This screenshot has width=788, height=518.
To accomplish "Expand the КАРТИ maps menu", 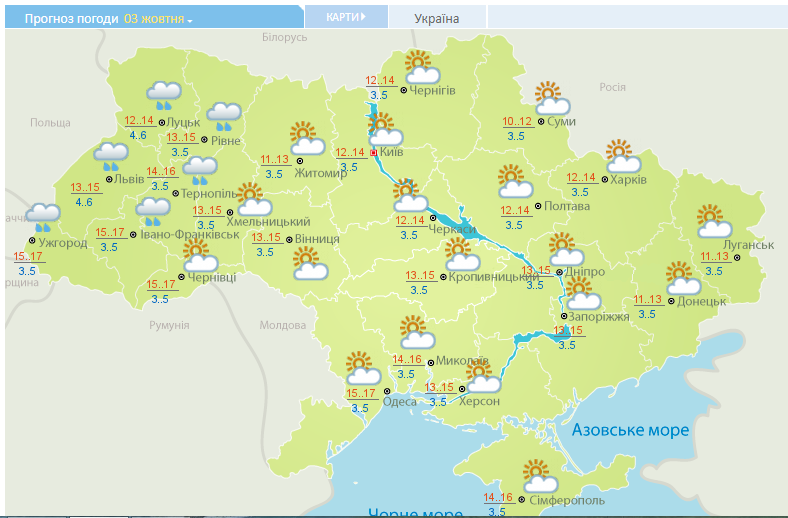I will (344, 17).
